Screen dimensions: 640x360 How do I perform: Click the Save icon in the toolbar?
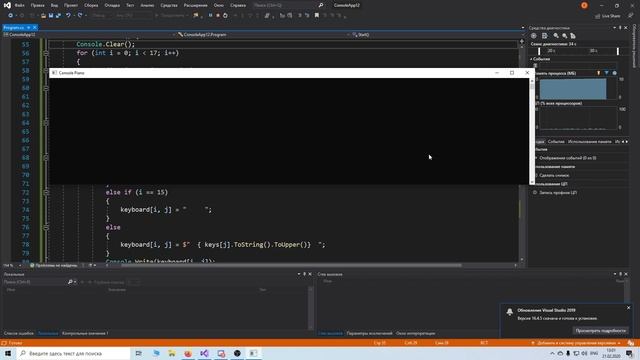[51, 16]
